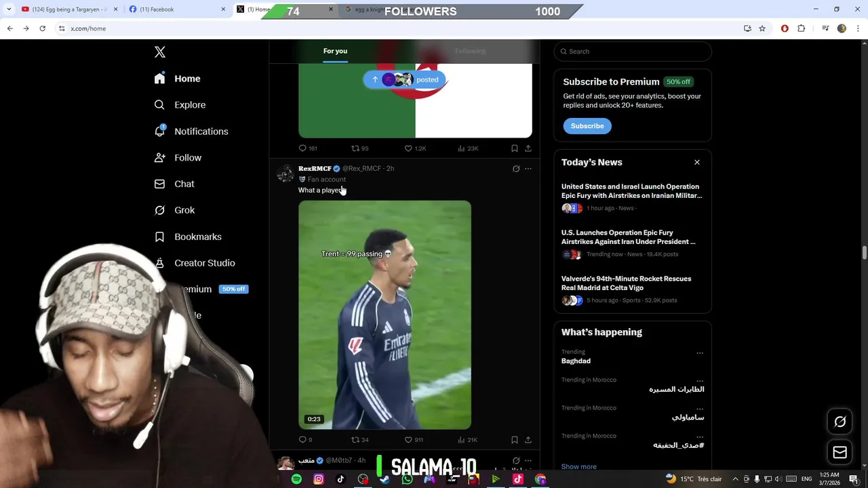The height and width of the screenshot is (488, 868).
Task: Open more options for الطائرات المسيرة trend
Action: pos(700,380)
